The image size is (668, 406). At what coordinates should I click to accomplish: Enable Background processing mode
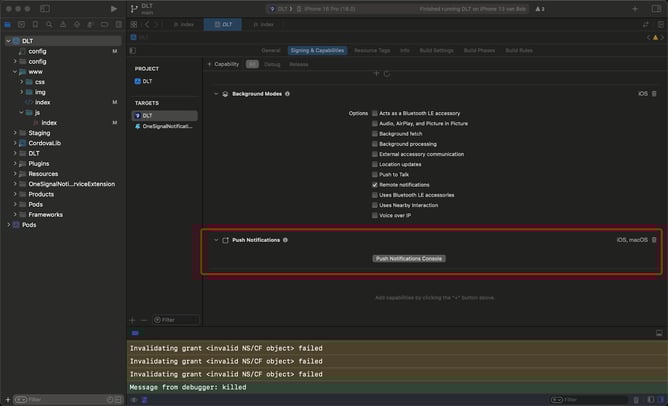(x=374, y=144)
